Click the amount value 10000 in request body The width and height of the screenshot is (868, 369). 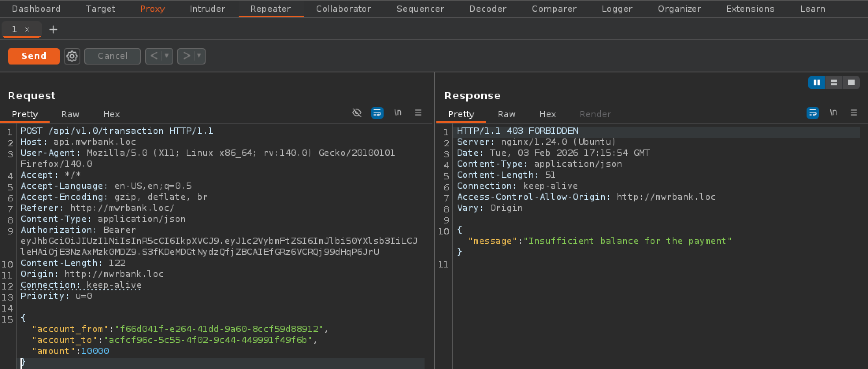95,351
